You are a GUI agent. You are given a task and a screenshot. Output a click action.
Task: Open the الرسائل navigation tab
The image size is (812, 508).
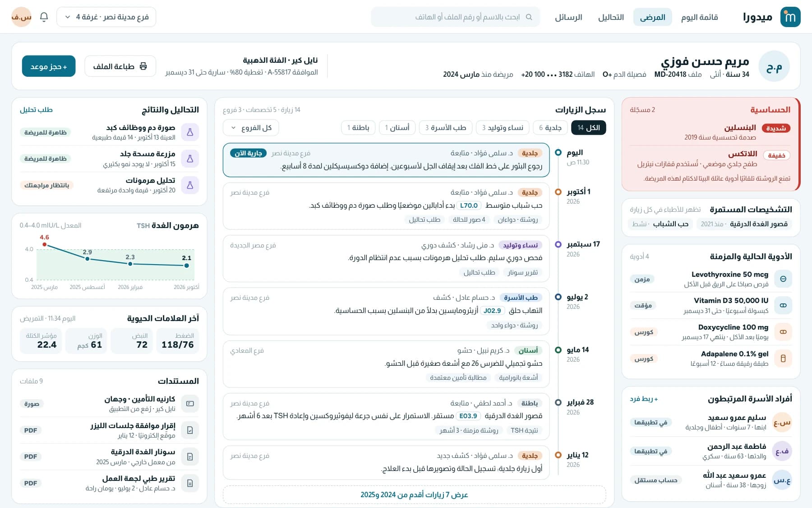point(568,17)
